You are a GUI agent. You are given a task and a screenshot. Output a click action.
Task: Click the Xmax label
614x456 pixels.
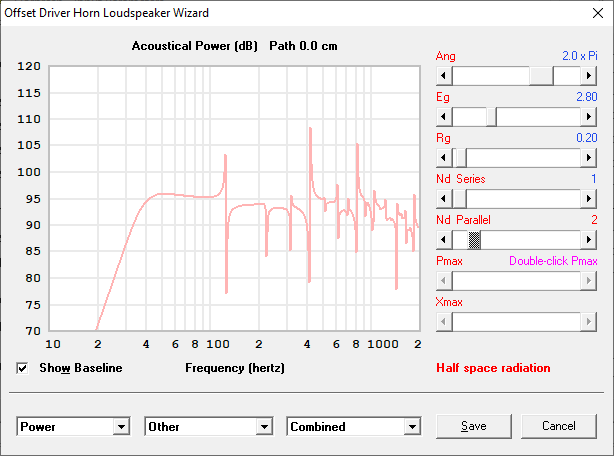449,302
